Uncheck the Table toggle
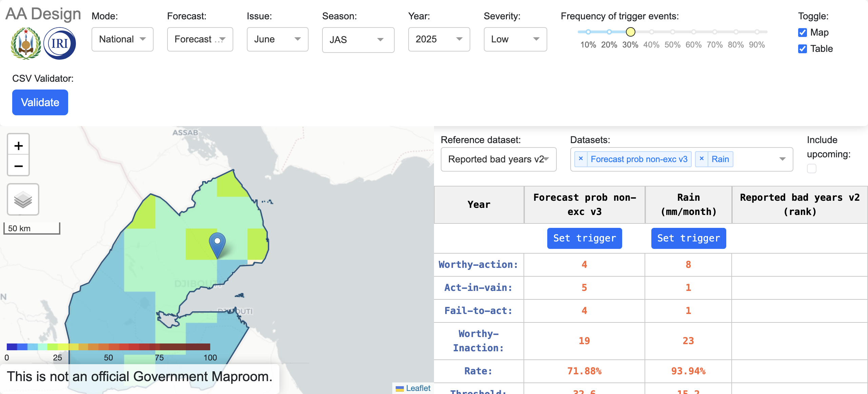Screen dimensions: 868x394 802,49
